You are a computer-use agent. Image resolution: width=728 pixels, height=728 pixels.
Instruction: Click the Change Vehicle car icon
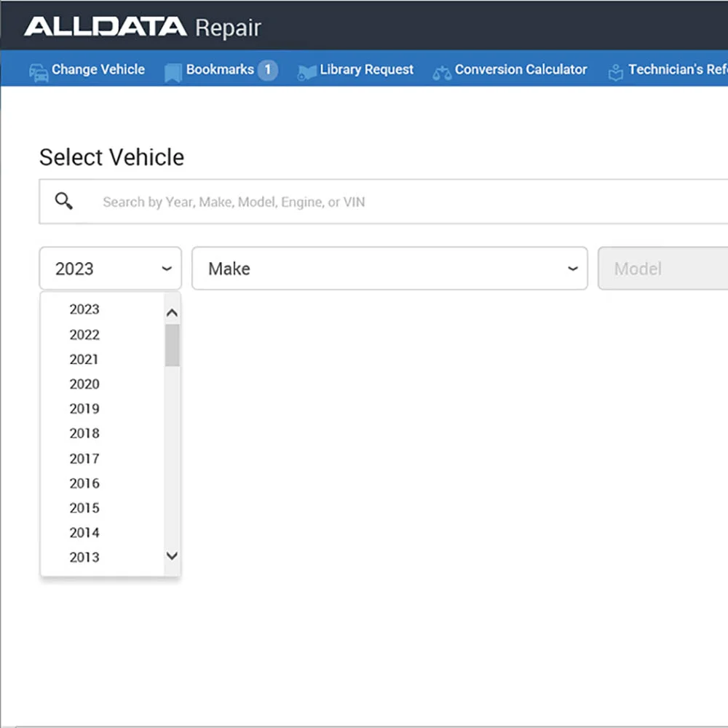coord(39,71)
